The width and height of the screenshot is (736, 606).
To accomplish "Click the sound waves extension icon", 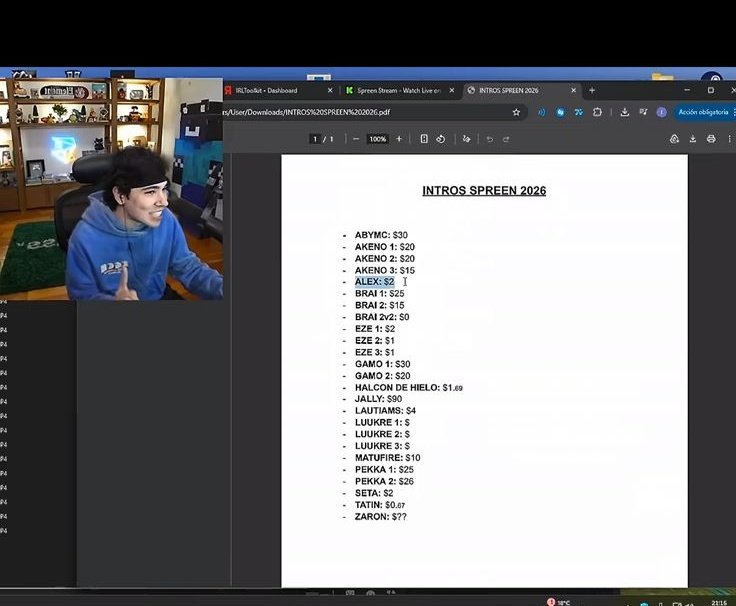I will click(542, 112).
